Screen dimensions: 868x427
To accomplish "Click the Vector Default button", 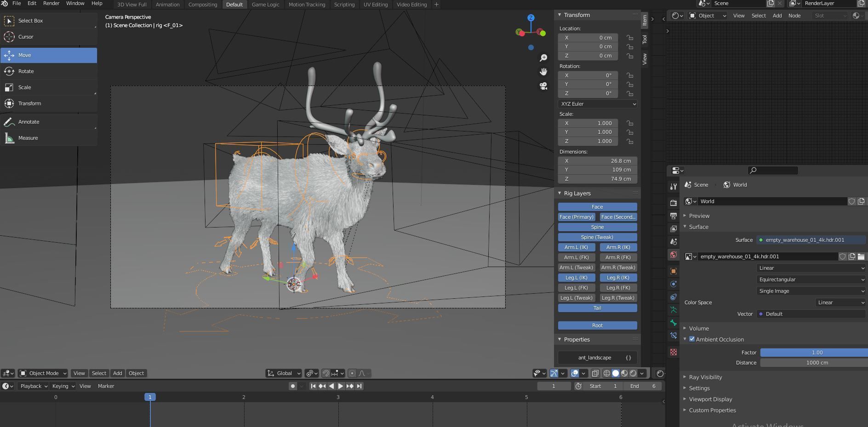I will pos(811,314).
